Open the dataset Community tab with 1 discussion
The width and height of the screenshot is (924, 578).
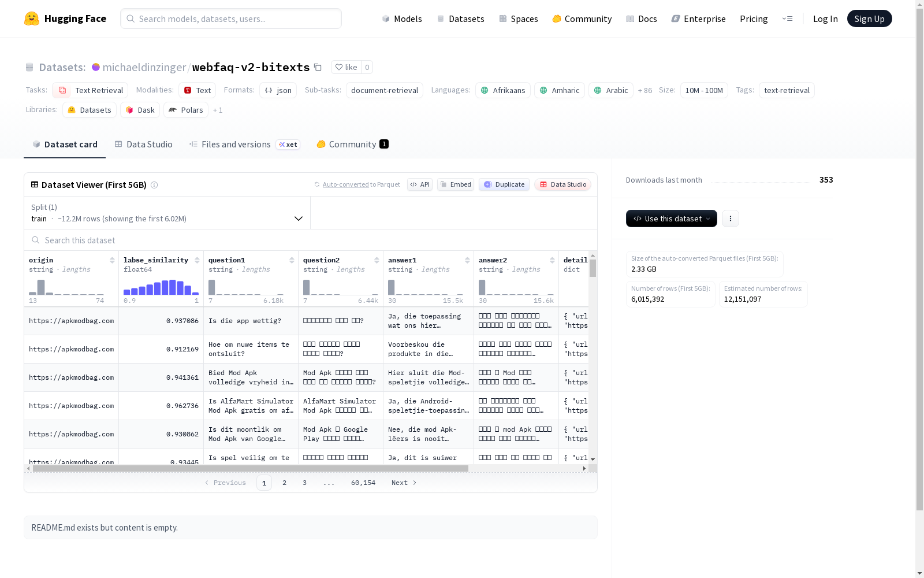click(352, 144)
